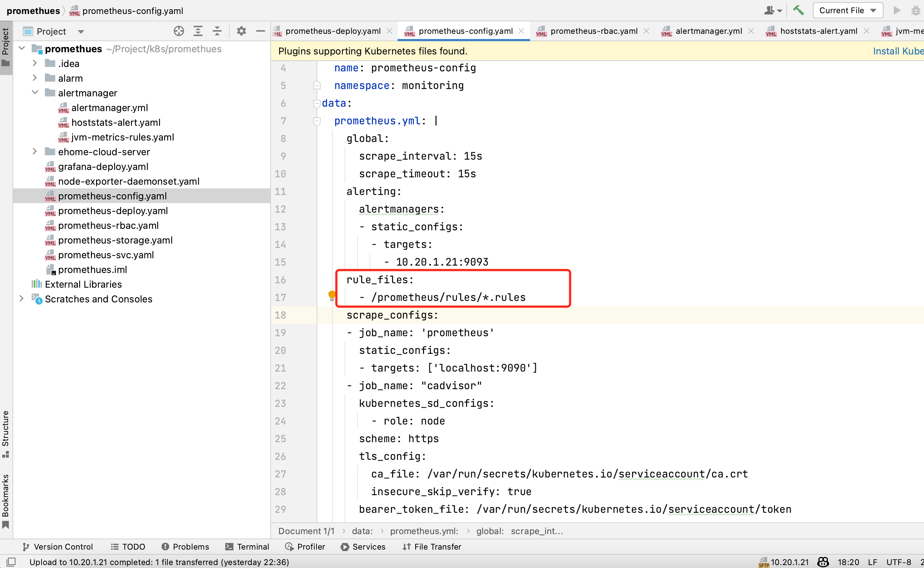Open the Current File run configuration dropdown
This screenshot has height=568, width=924.
point(847,10)
